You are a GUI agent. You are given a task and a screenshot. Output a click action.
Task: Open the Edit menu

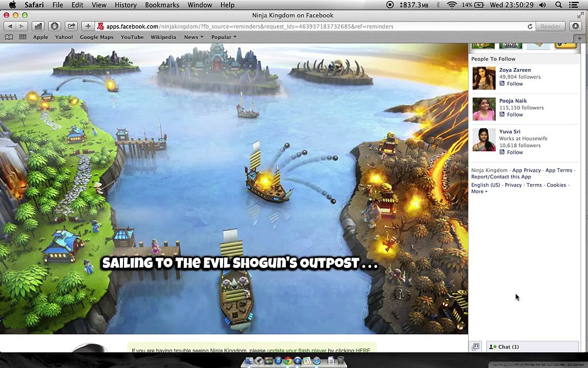[78, 5]
